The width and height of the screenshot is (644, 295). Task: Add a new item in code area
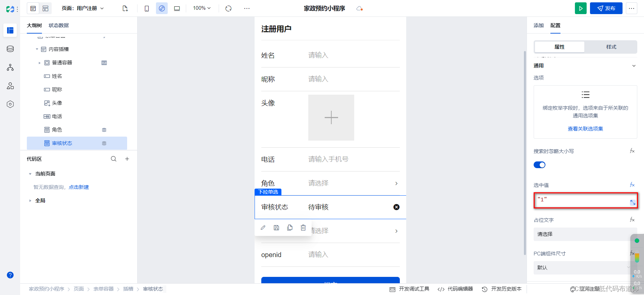pyautogui.click(x=127, y=159)
